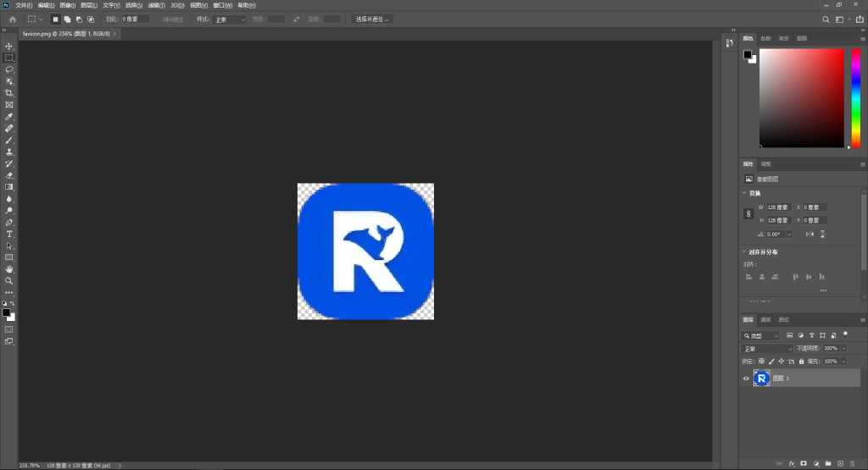
Task: Open the opacity 100% dropdown arrow
Action: click(x=843, y=348)
